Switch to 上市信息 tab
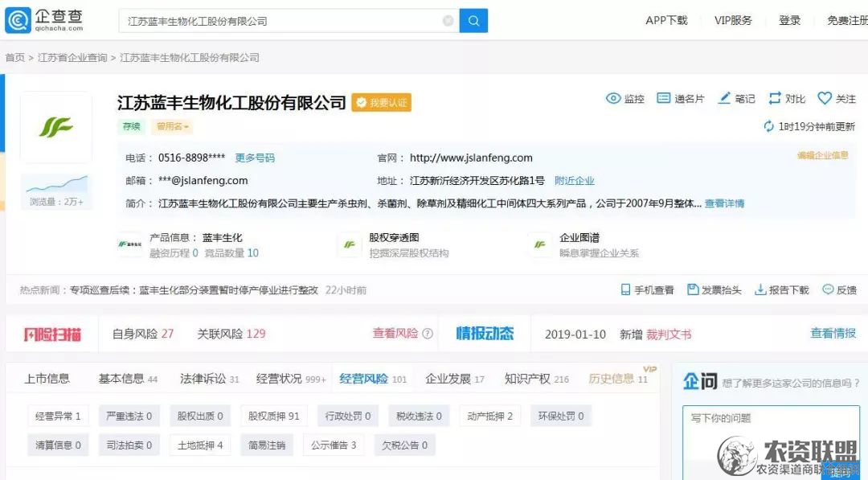The width and height of the screenshot is (868, 480). (47, 379)
